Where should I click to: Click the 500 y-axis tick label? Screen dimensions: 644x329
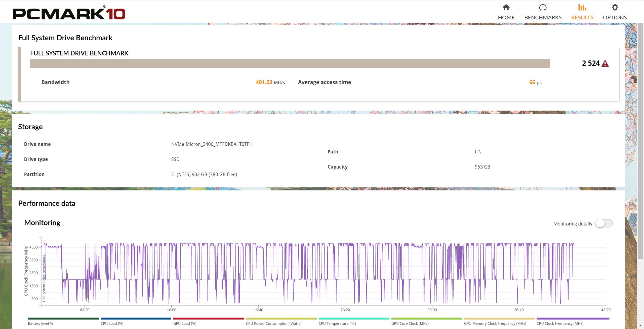(34, 299)
